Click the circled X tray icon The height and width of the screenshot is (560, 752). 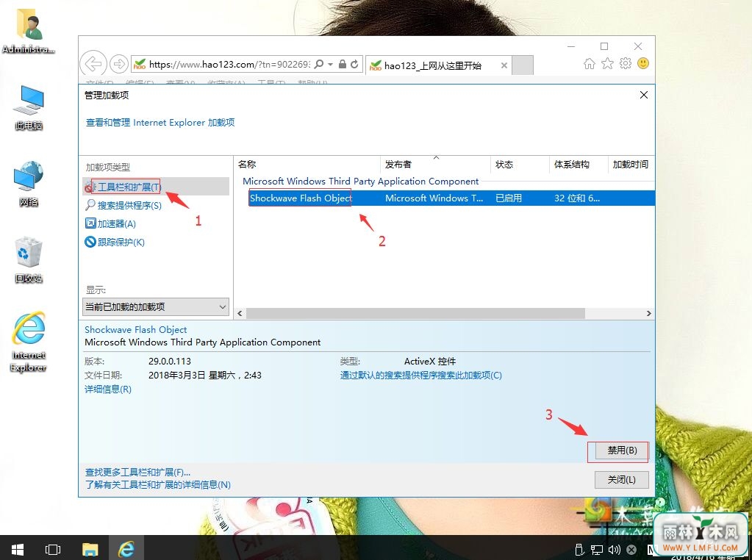point(631,550)
